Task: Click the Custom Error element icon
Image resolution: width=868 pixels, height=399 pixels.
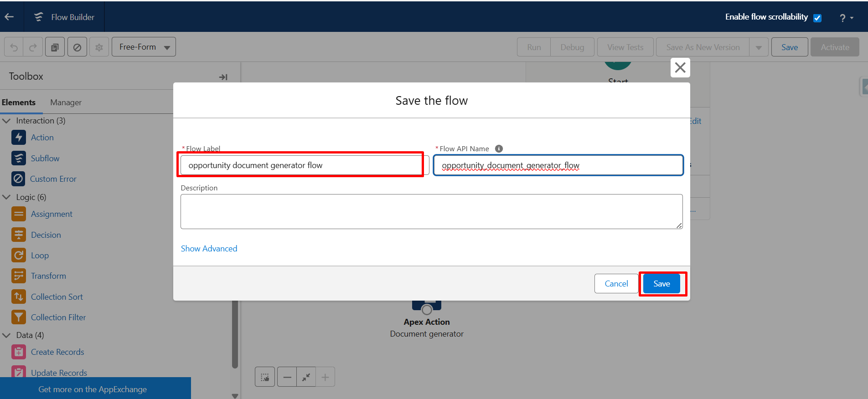Action: pos(19,179)
